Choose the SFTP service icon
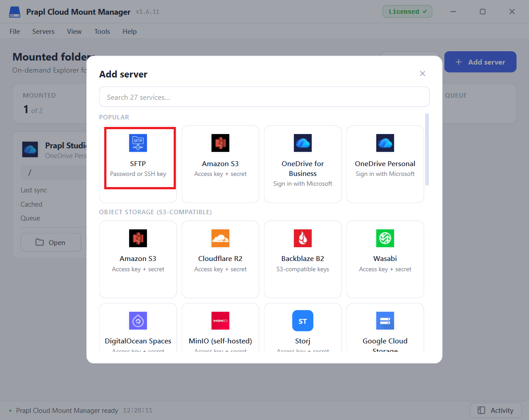Viewport: 529px width, 420px height. (138, 143)
